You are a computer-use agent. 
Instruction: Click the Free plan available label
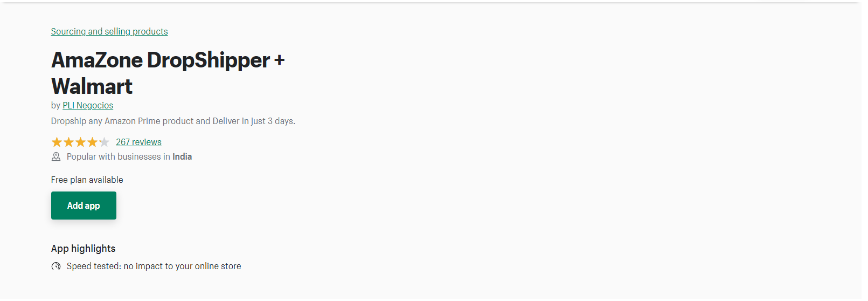[x=87, y=180]
